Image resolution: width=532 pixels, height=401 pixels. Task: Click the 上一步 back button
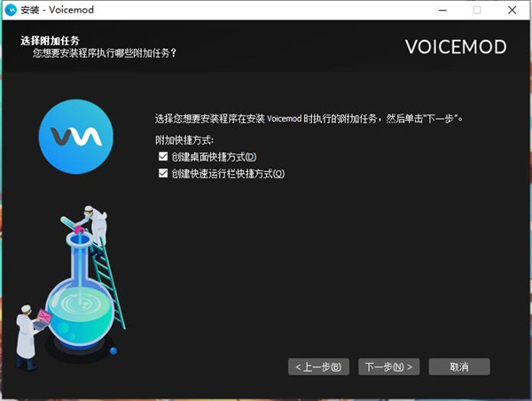pos(318,366)
